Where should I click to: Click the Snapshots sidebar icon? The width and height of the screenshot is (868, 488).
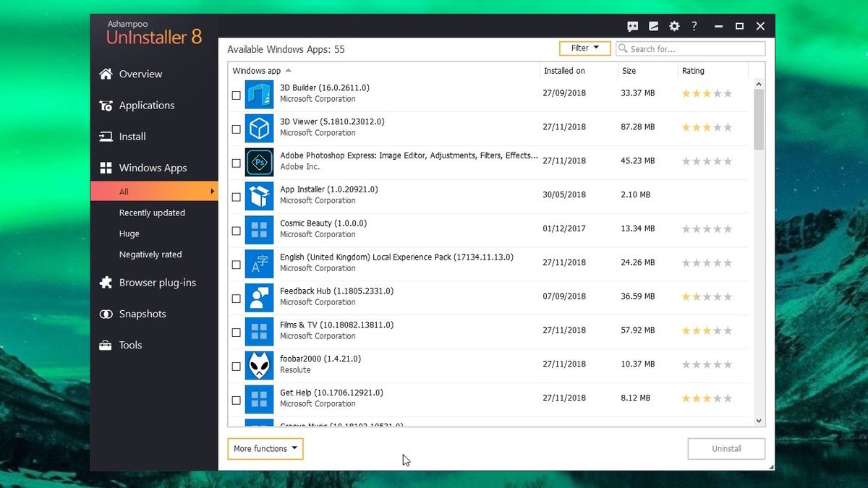tap(106, 314)
